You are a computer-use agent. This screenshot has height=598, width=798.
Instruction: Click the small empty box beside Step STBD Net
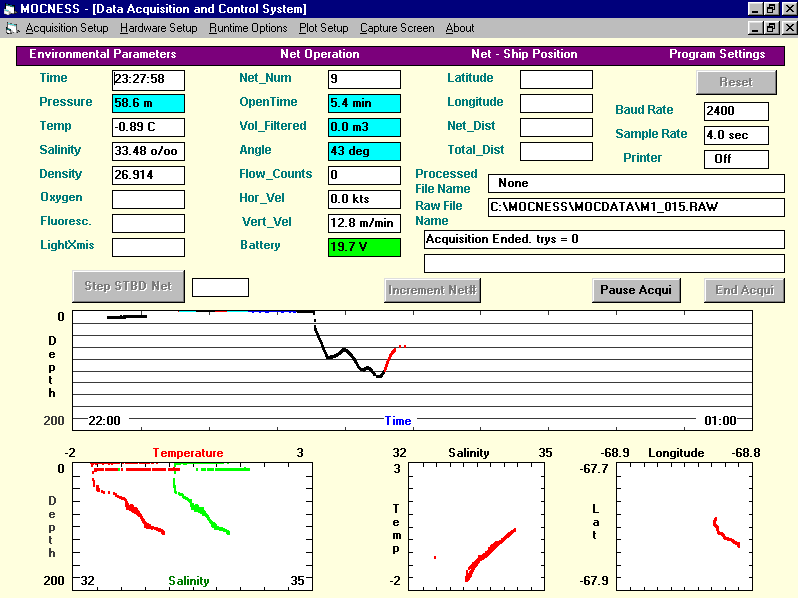220,287
